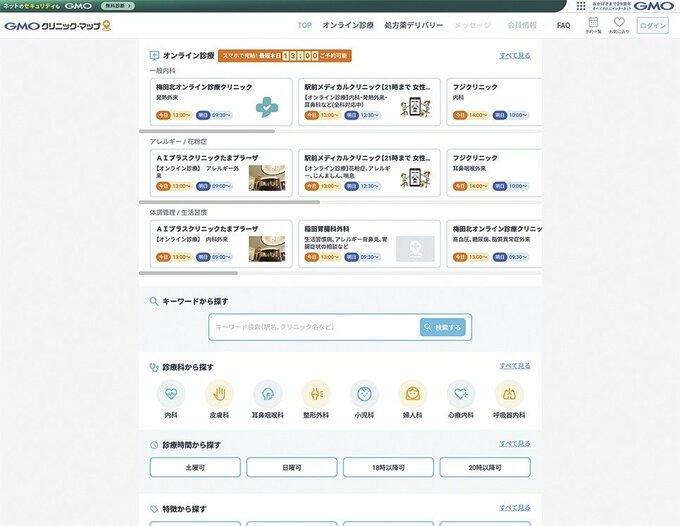Click 明日 09:00 slot on AIプラス allergy card
This screenshot has height=526, width=680.
click(x=214, y=186)
